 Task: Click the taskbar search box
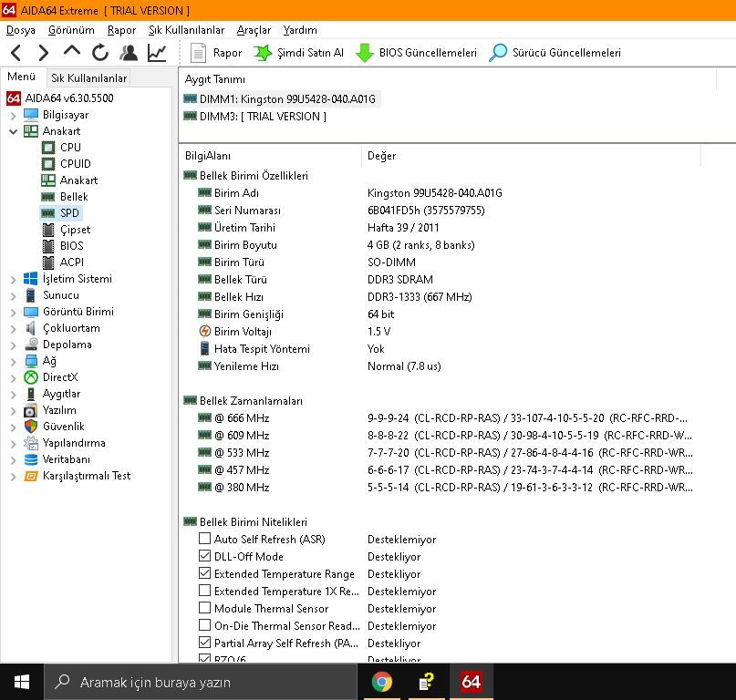(x=201, y=682)
